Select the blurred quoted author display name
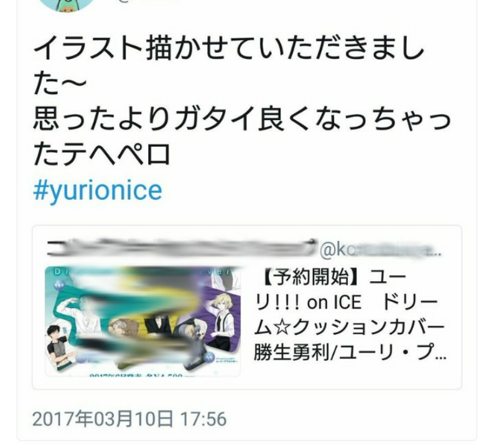The width and height of the screenshot is (494, 448). point(181,247)
